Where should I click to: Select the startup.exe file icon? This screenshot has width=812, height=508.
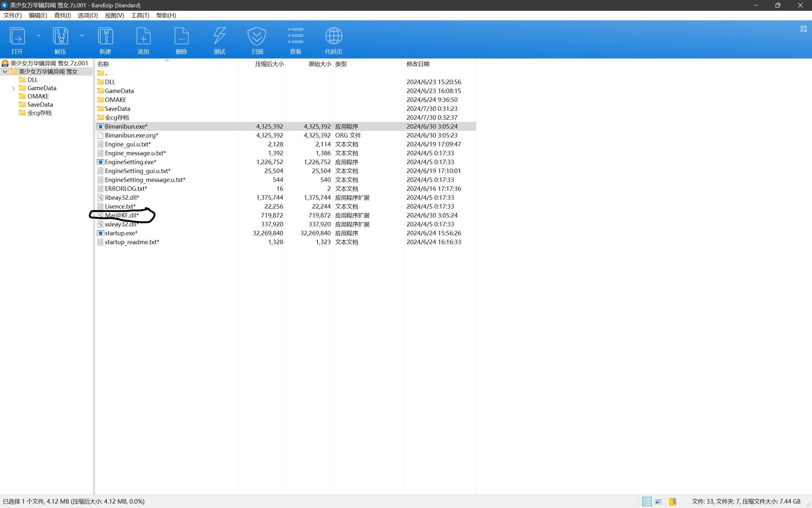click(100, 233)
